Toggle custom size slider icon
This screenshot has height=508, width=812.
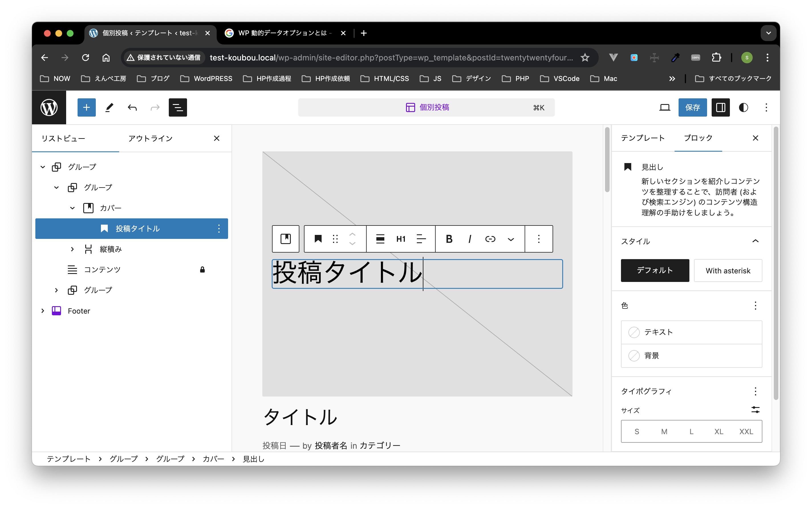(x=755, y=410)
